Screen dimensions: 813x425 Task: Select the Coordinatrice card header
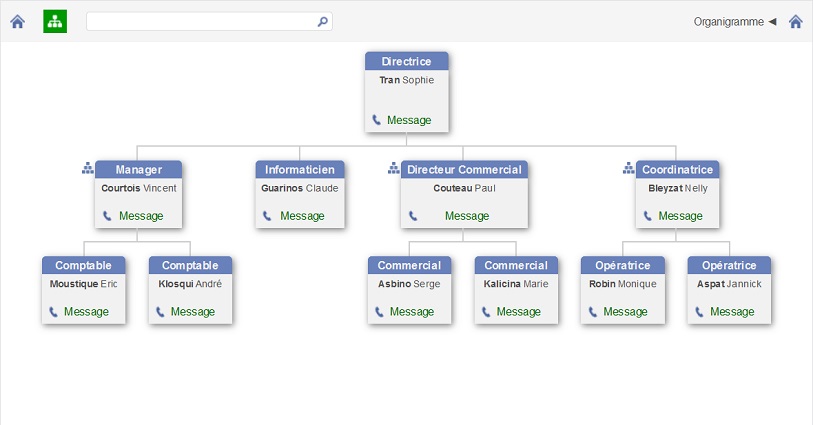tap(677, 169)
